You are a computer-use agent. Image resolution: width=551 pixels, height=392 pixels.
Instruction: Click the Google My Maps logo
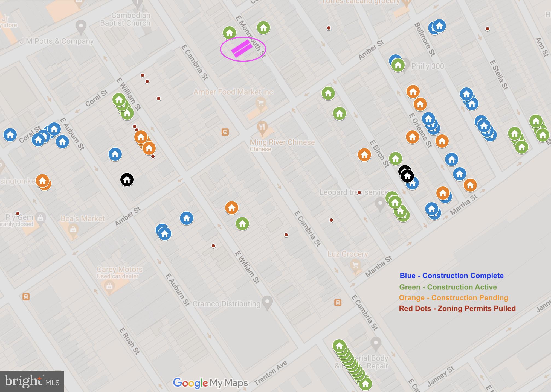coord(210,383)
